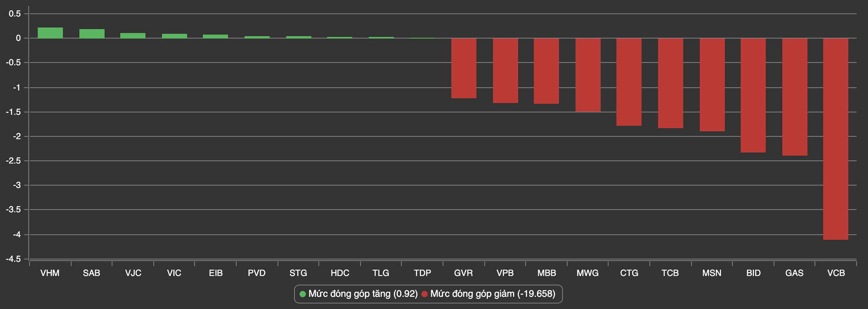
Task: Click the TCB axis label
Action: click(x=670, y=273)
